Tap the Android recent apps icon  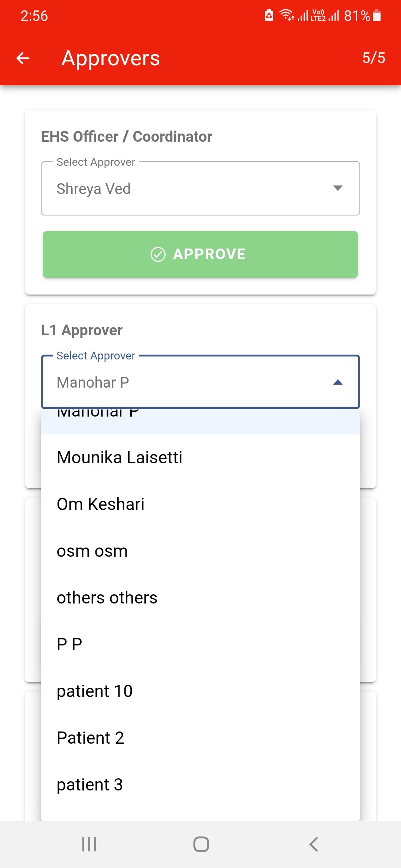89,844
